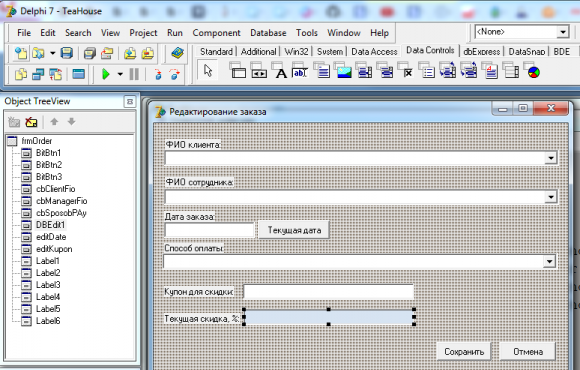Expand the ФИО сотрудника dropdown arrow

pos(550,197)
